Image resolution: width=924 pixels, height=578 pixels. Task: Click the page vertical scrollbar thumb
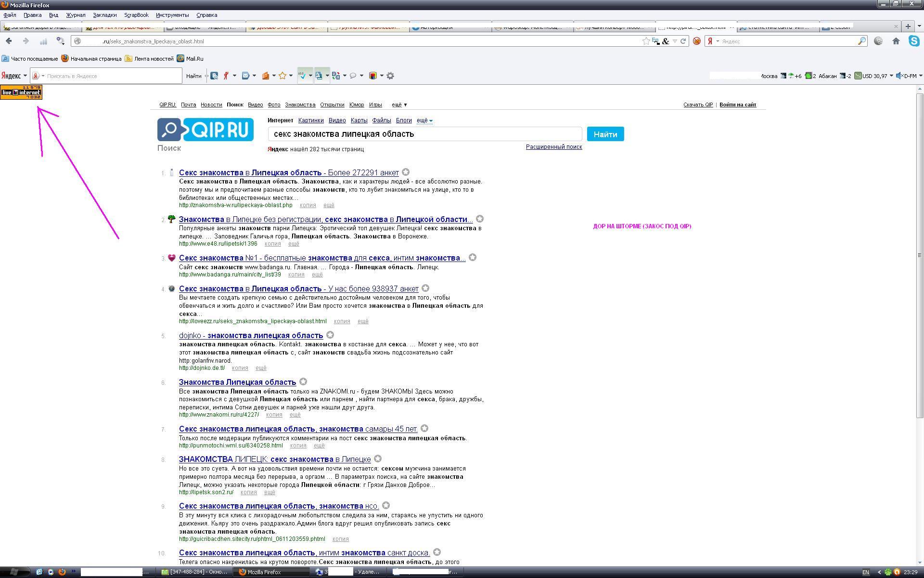[920, 255]
